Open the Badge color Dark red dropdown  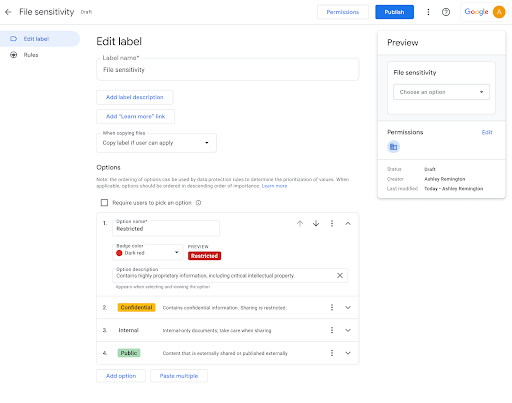[x=148, y=252]
